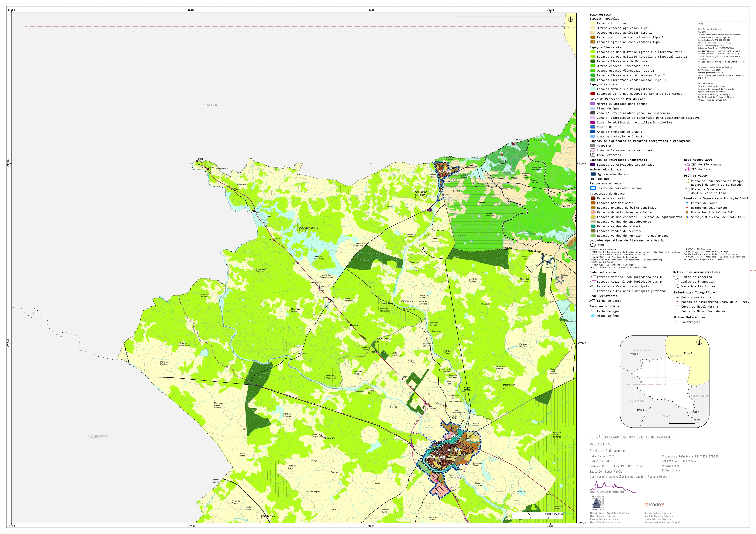Click the Folha 1 label in the inset map
756x534 pixels.
click(634, 354)
